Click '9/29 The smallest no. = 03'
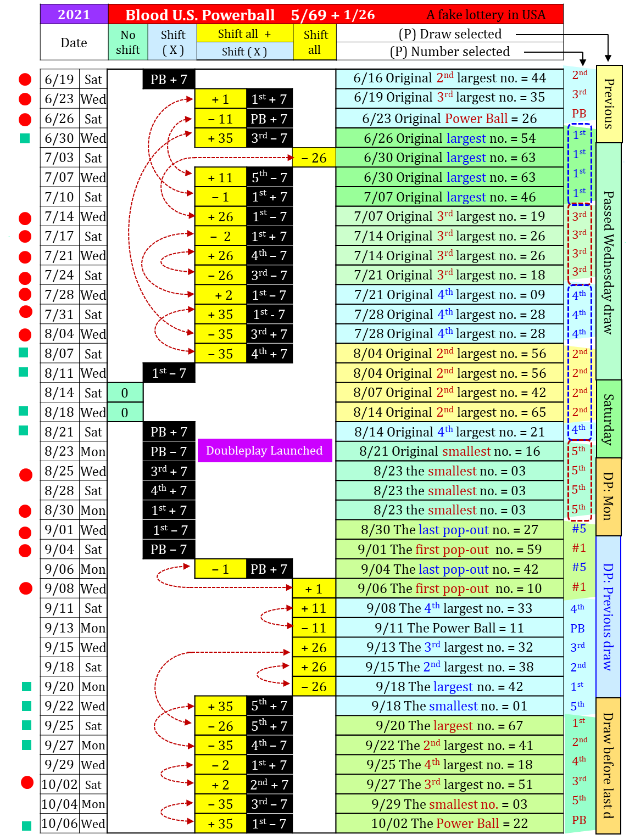Screen dimensions: 635x840 [x=450, y=804]
